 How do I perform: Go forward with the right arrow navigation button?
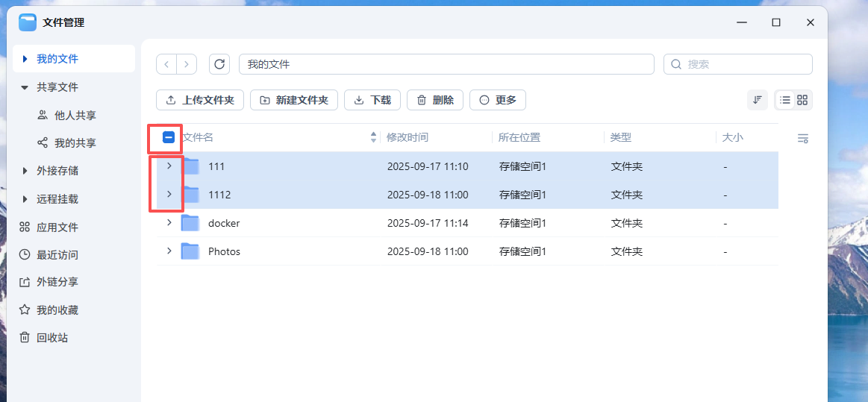point(187,64)
